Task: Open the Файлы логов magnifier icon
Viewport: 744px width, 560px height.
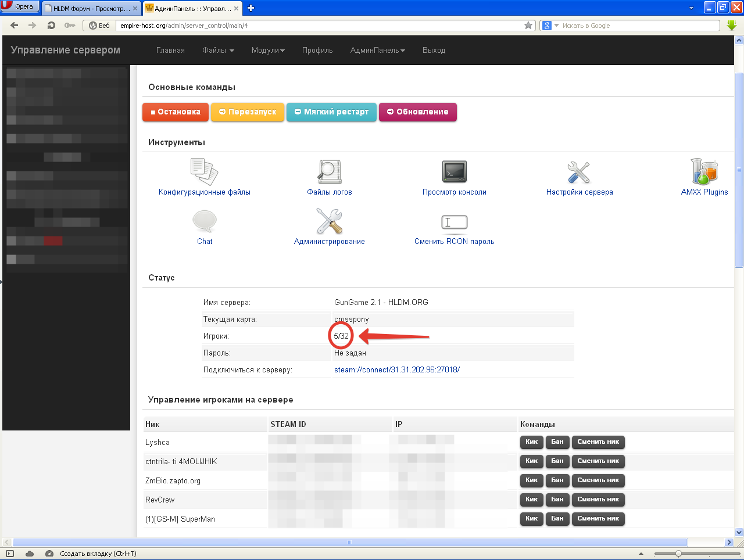Action: click(x=329, y=171)
